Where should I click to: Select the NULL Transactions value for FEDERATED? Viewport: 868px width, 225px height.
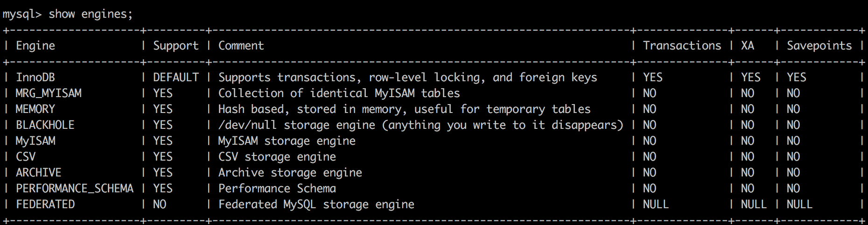(x=656, y=204)
